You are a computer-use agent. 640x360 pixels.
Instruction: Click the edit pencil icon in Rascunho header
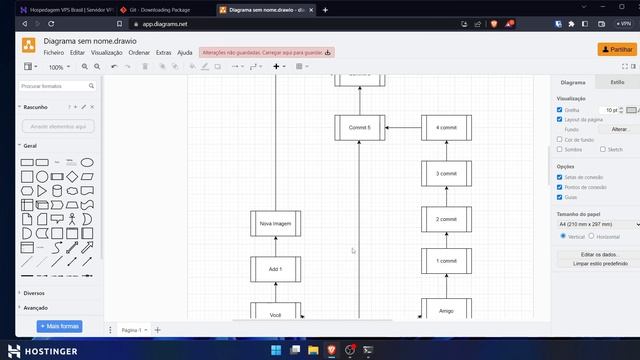[x=84, y=107]
